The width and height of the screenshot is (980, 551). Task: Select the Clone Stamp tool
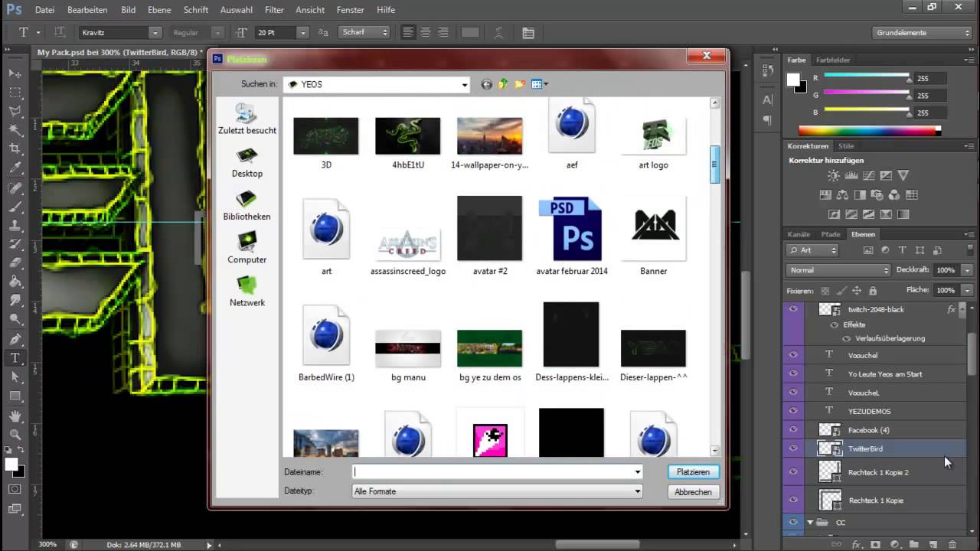pyautogui.click(x=15, y=226)
